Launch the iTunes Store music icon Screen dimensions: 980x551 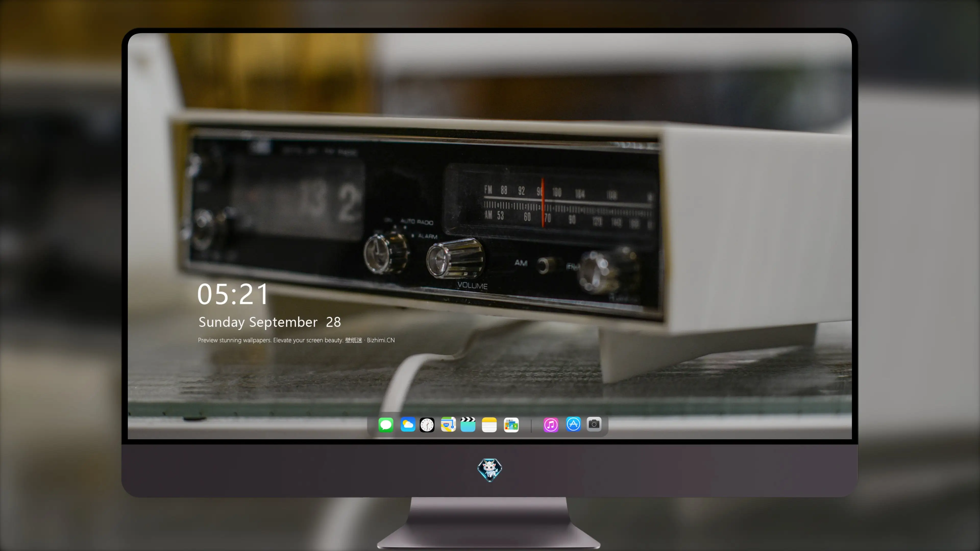[x=551, y=425]
